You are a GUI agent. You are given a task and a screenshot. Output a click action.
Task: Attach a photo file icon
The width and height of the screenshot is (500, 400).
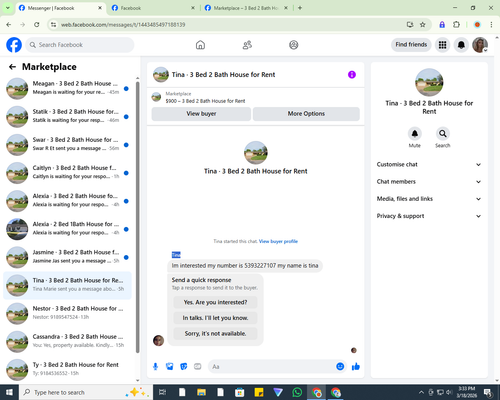[x=170, y=367]
